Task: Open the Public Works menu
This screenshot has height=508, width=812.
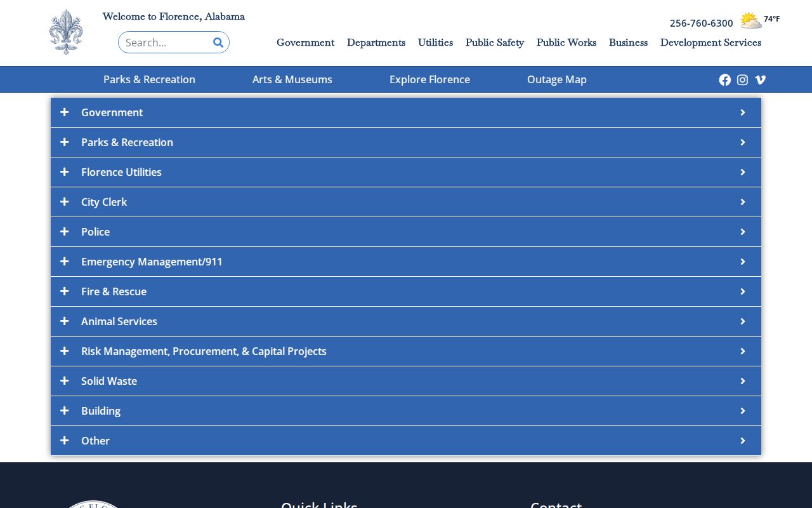Action: click(x=566, y=43)
